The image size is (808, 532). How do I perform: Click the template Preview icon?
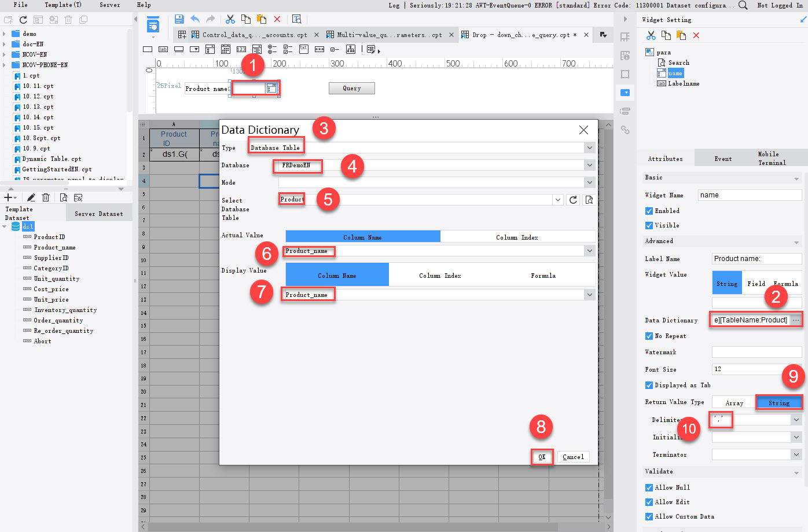(x=297, y=19)
